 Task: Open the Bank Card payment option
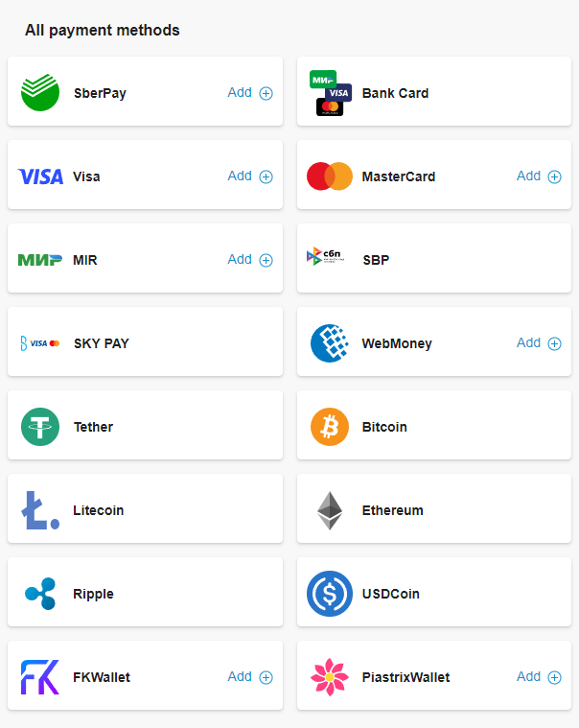tap(434, 93)
